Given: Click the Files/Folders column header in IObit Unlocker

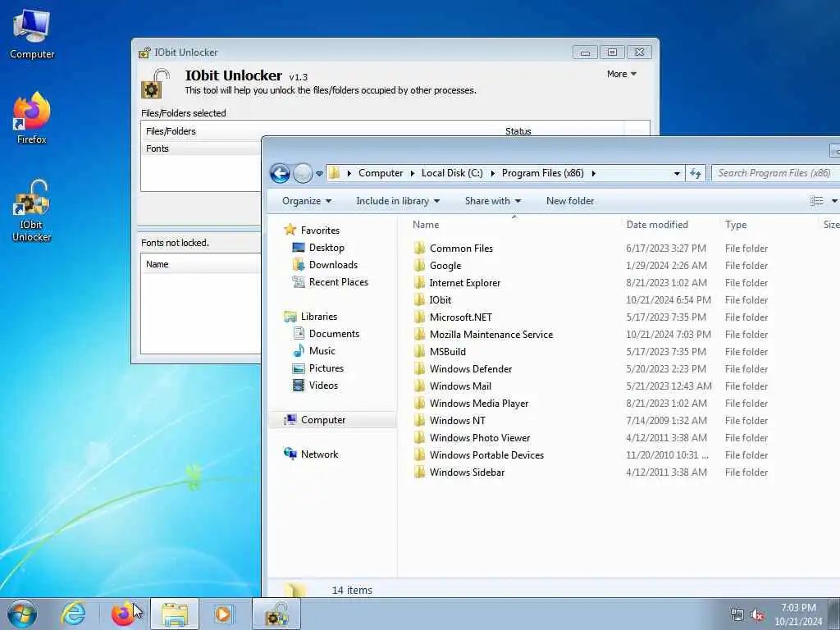Looking at the screenshot, I should pyautogui.click(x=171, y=131).
